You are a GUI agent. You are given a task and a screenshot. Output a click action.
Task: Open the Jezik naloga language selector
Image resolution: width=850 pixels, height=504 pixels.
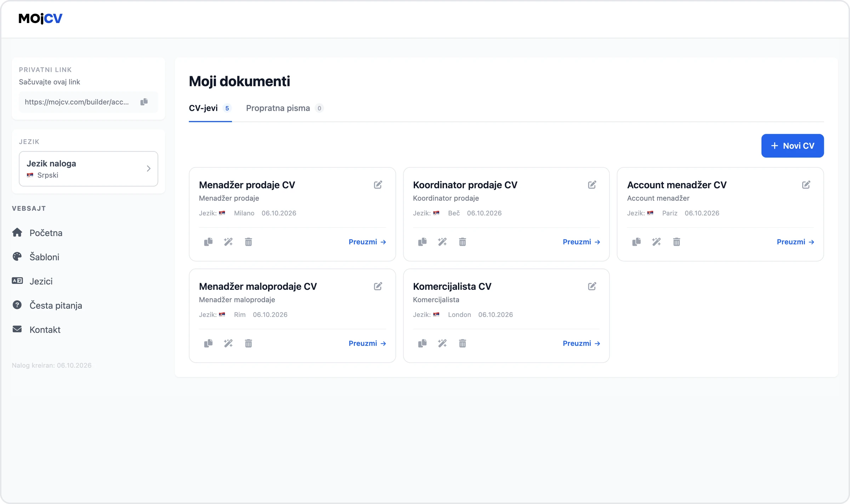tap(89, 169)
